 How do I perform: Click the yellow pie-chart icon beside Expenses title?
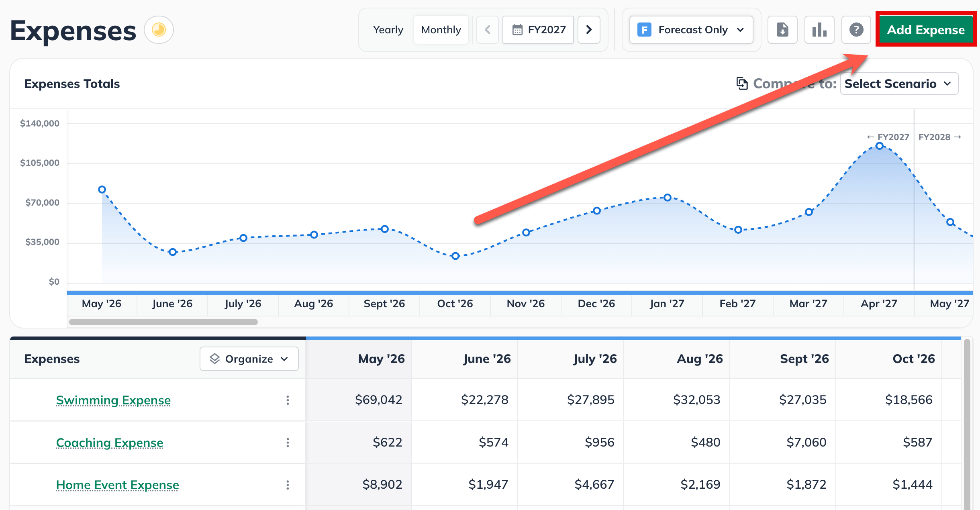click(x=159, y=30)
